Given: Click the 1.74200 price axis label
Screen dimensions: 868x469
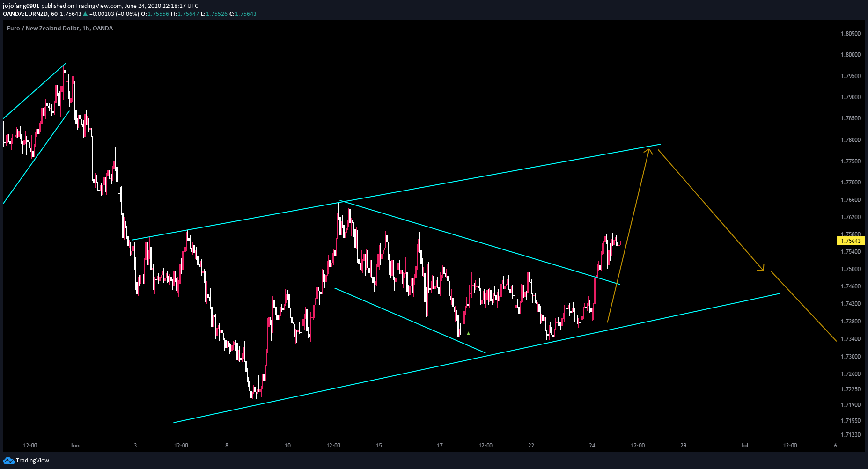Looking at the screenshot, I should click(x=851, y=304).
